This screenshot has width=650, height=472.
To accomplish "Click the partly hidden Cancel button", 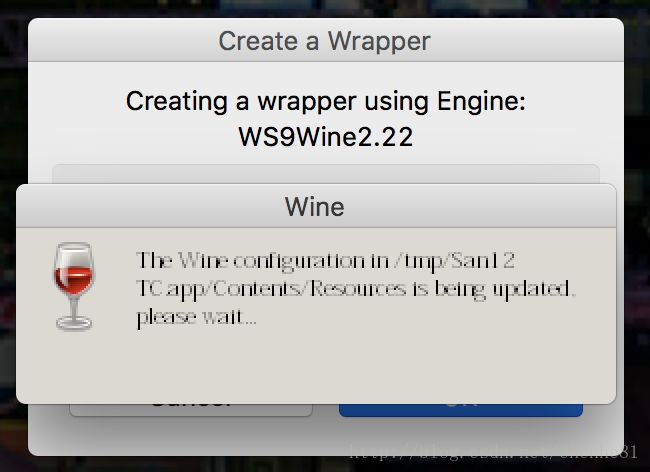I will tap(191, 410).
